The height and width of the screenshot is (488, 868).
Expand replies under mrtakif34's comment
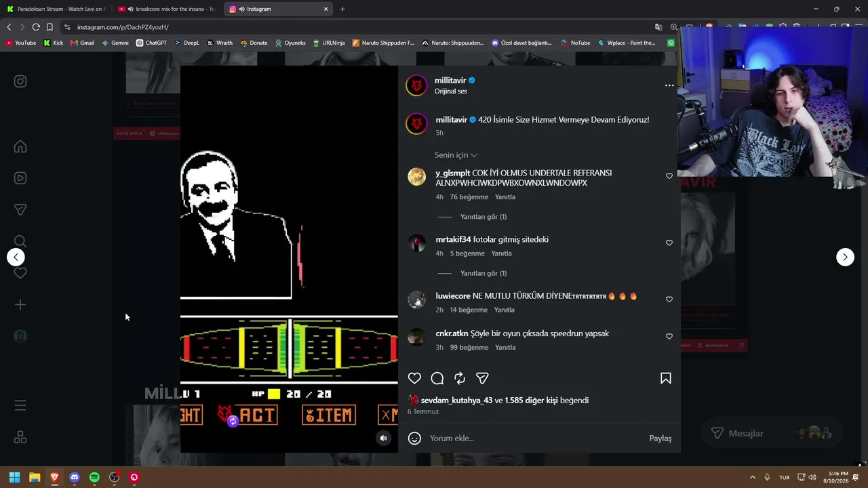(484, 273)
